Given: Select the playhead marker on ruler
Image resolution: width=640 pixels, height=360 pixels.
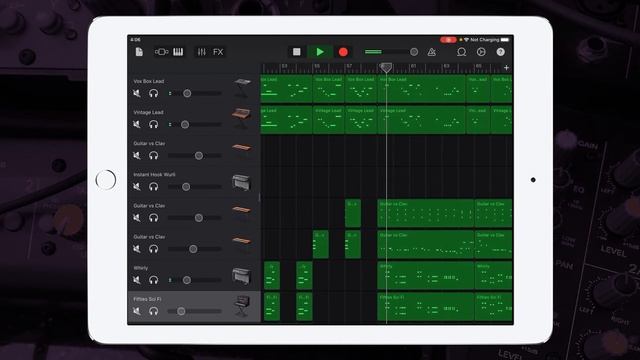Looking at the screenshot, I should pos(386,68).
